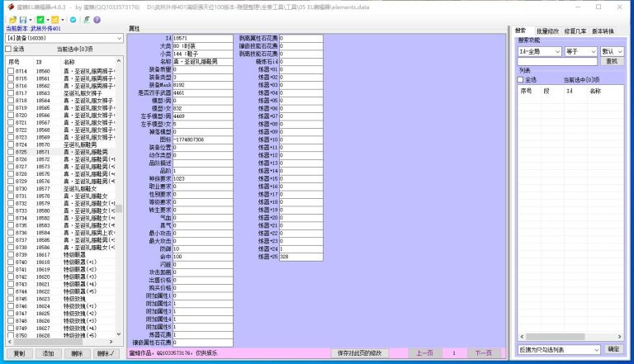Click the 防御 field showing 10
This screenshot has height=364, width=634.
(202, 248)
